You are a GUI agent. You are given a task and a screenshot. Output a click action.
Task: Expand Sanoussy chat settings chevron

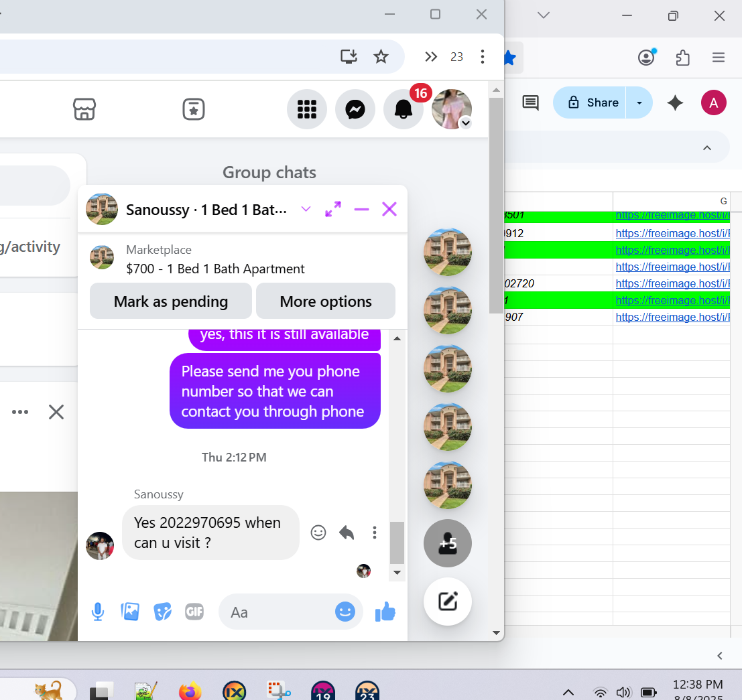(306, 209)
